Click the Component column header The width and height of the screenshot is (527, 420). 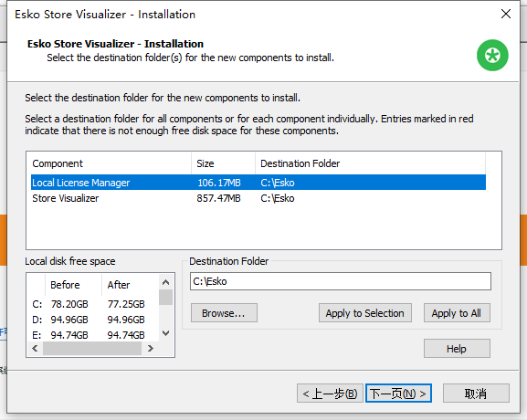(111, 163)
